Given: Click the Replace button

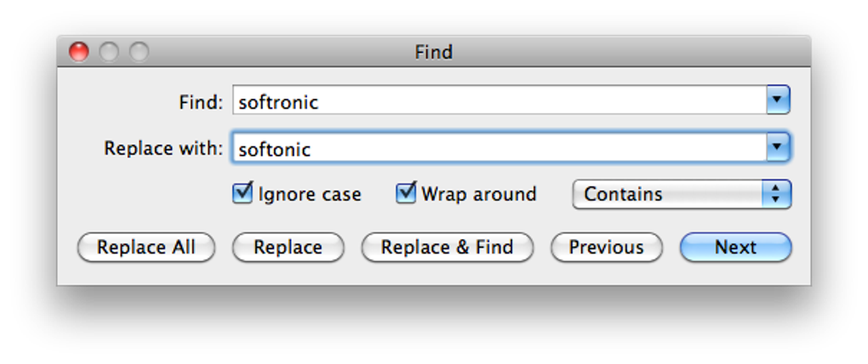Looking at the screenshot, I should point(288,247).
